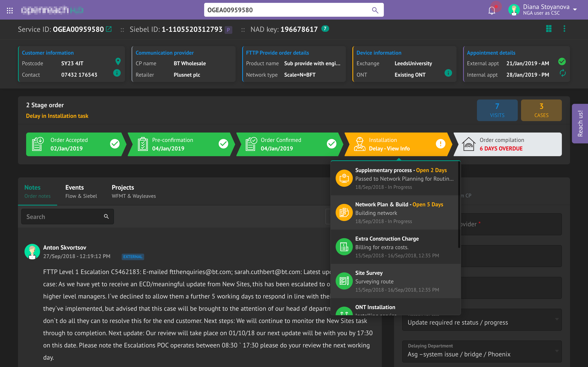Click the customer contact info icon
This screenshot has height=367, width=588.
click(117, 73)
